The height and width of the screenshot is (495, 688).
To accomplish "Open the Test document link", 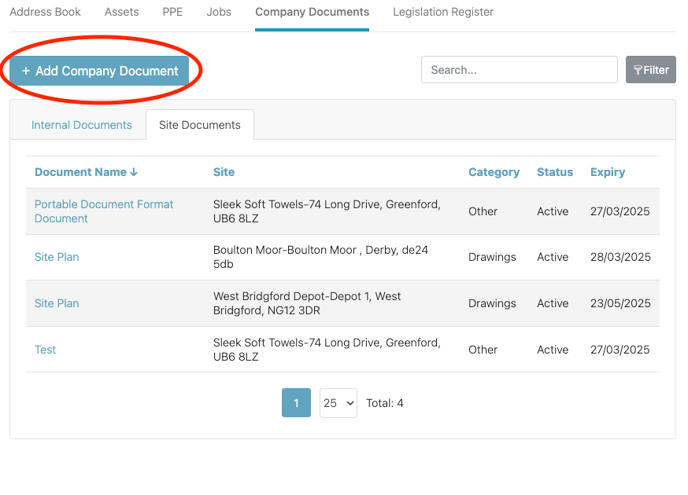I will pyautogui.click(x=45, y=350).
